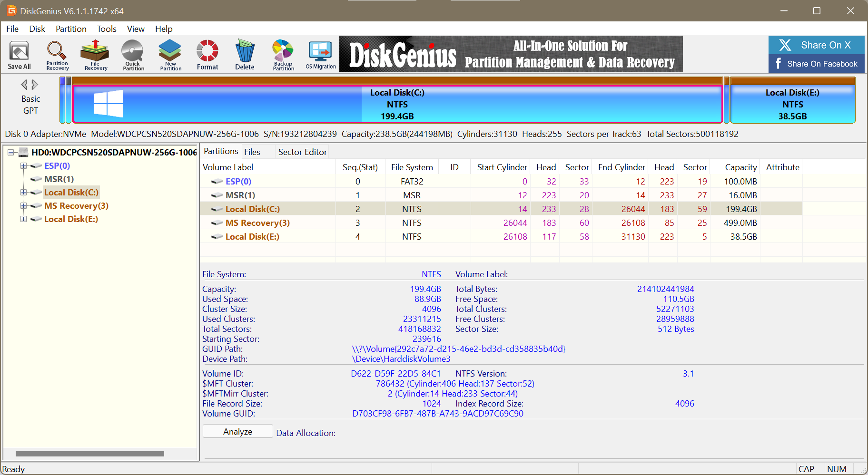Click the Save All toolbar icon

tap(19, 55)
